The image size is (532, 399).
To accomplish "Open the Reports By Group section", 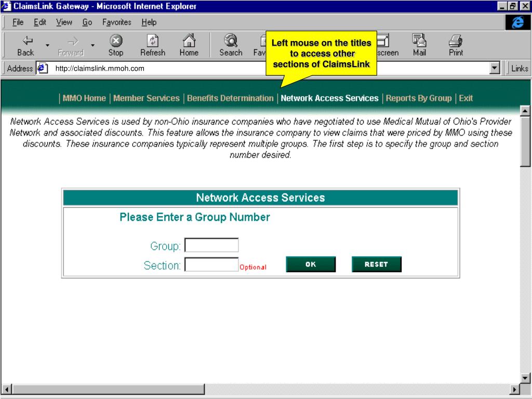I will [419, 98].
